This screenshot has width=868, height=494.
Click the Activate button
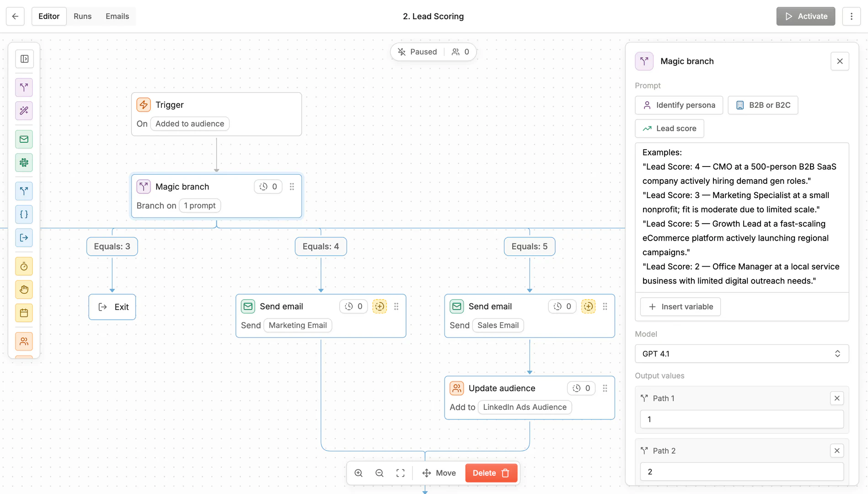[805, 16]
